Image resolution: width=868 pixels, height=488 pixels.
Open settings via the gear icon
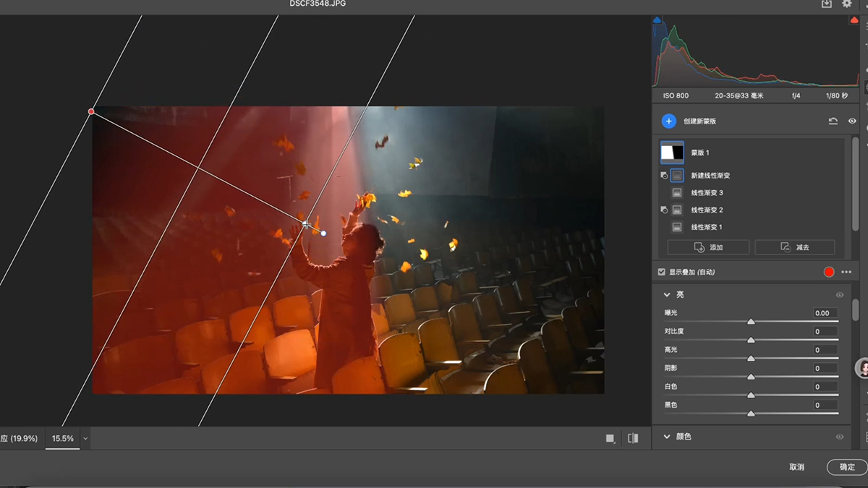847,4
